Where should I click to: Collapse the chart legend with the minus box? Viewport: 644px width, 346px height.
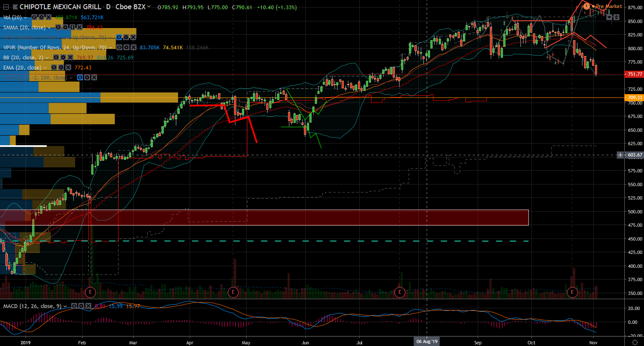pos(6,7)
